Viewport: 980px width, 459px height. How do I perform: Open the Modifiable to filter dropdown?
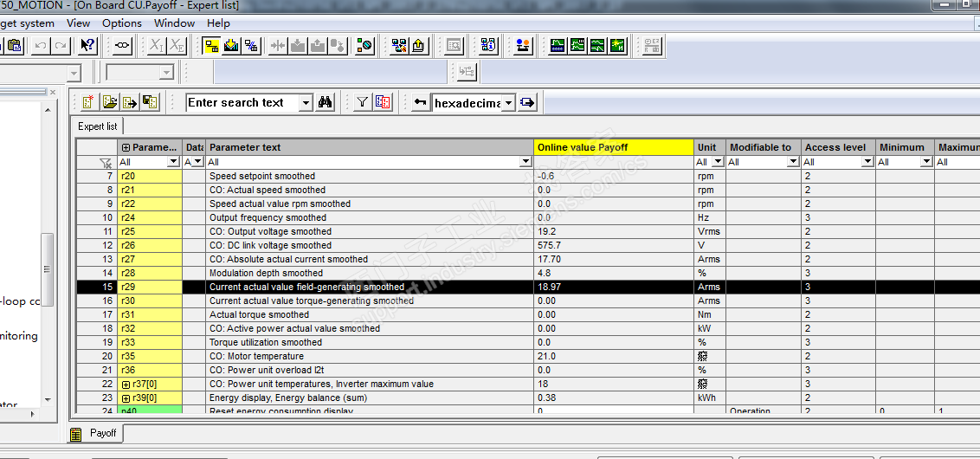(793, 162)
